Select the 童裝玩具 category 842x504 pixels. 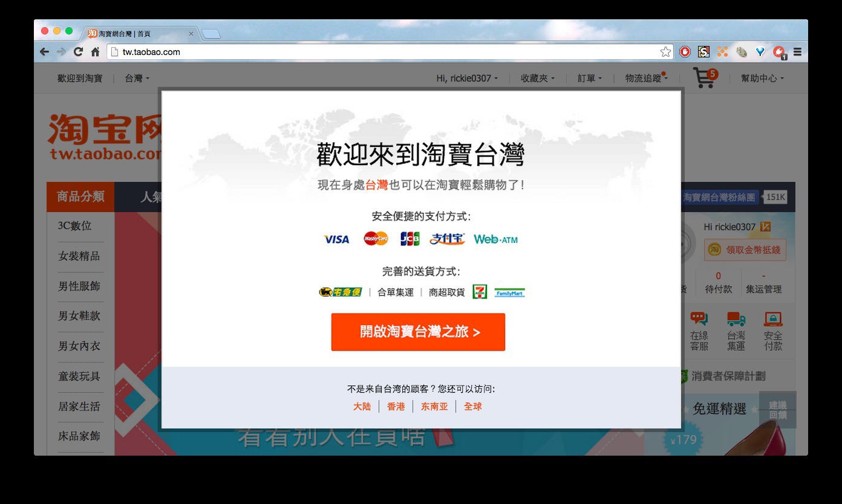click(x=79, y=376)
